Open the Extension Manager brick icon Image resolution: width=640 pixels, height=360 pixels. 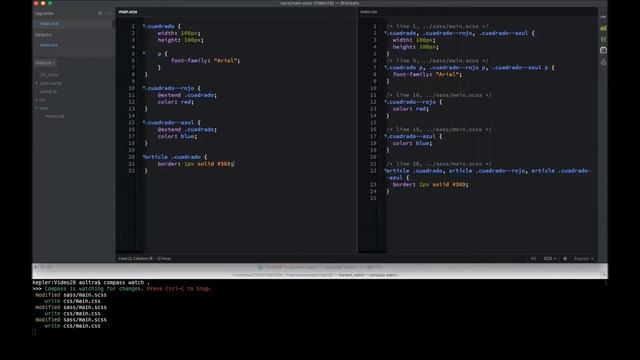[x=603, y=50]
